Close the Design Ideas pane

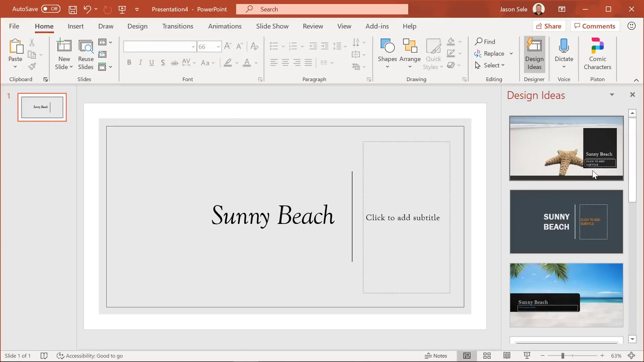pos(633,95)
